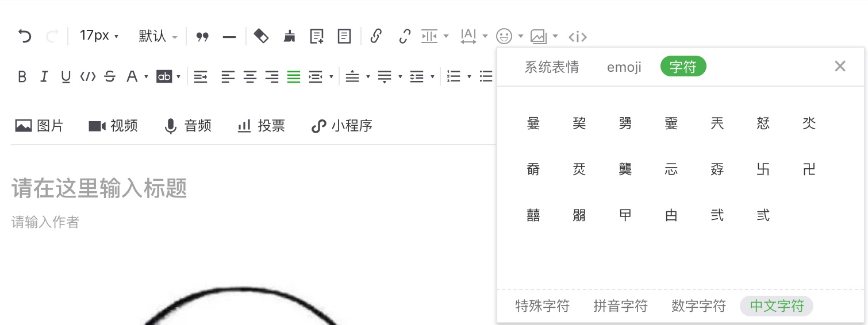Insert the 忈 character
Viewport: 868px width, 325px height.
tap(671, 169)
